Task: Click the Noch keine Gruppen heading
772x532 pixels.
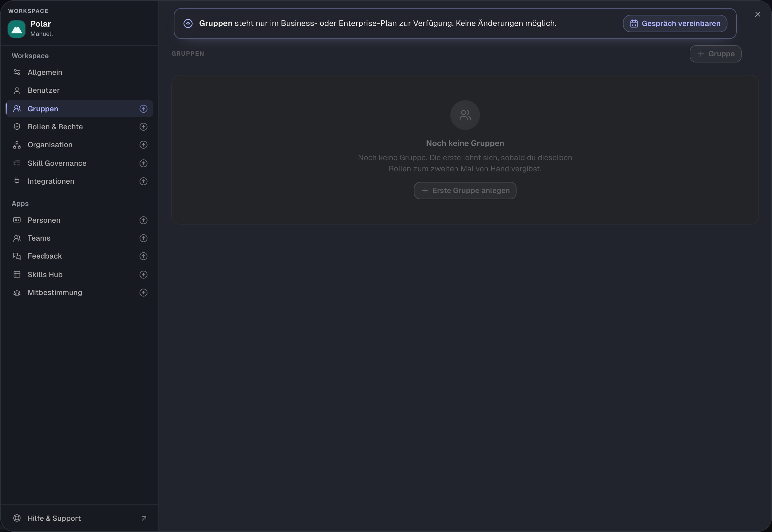Action: (465, 143)
